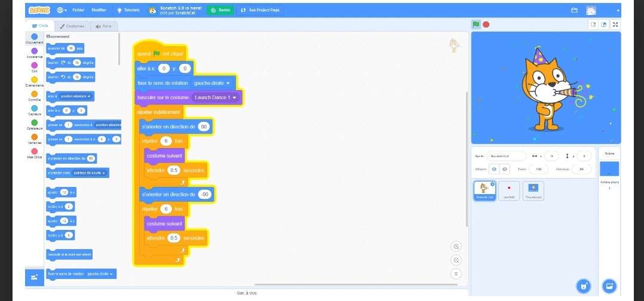Hide the sprite from stage
Screen dimensions: 644x301
[504, 169]
